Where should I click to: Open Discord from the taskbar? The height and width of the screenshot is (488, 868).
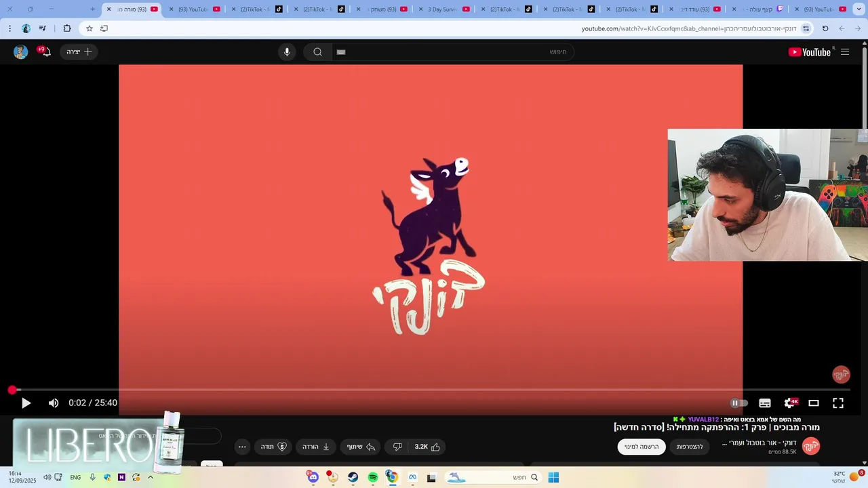[x=313, y=477]
